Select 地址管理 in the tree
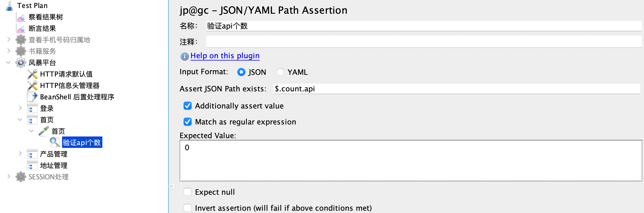Image resolution: width=644 pixels, height=213 pixels. coord(54,166)
